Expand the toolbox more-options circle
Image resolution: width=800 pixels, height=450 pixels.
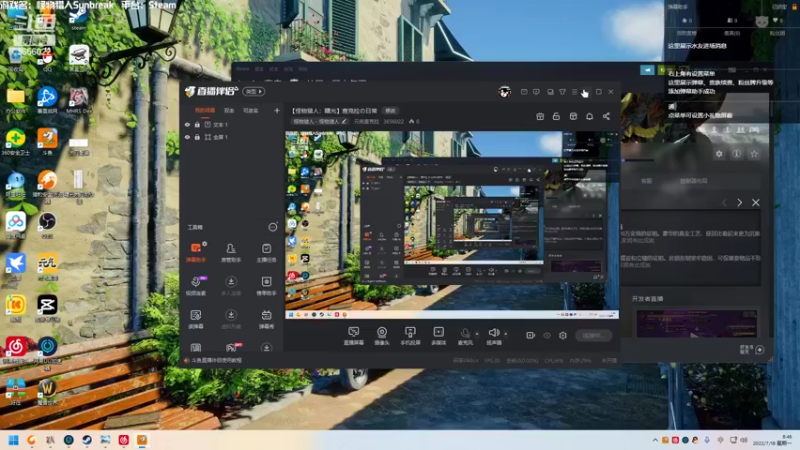(273, 227)
